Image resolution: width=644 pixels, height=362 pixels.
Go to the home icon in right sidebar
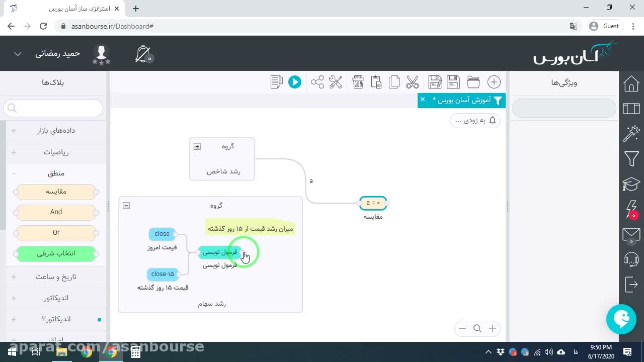tap(631, 83)
